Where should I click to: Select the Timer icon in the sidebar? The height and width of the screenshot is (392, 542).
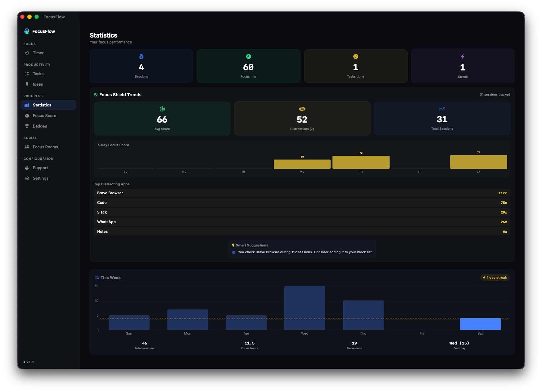click(x=27, y=53)
